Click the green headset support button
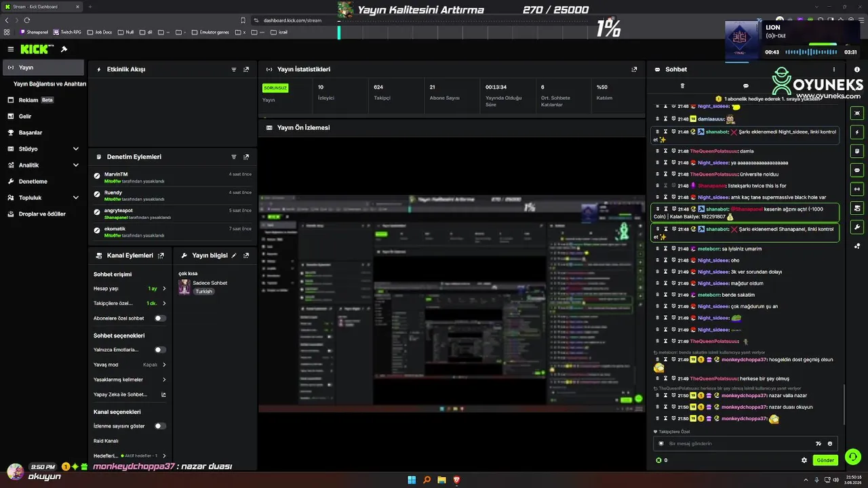Viewport: 868px width, 488px height. pyautogui.click(x=853, y=457)
